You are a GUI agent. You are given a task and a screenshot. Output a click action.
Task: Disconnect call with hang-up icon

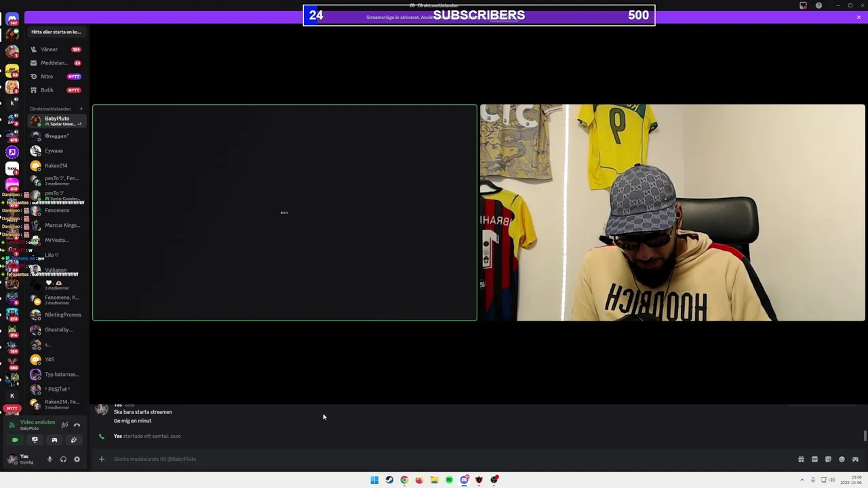pos(77,425)
